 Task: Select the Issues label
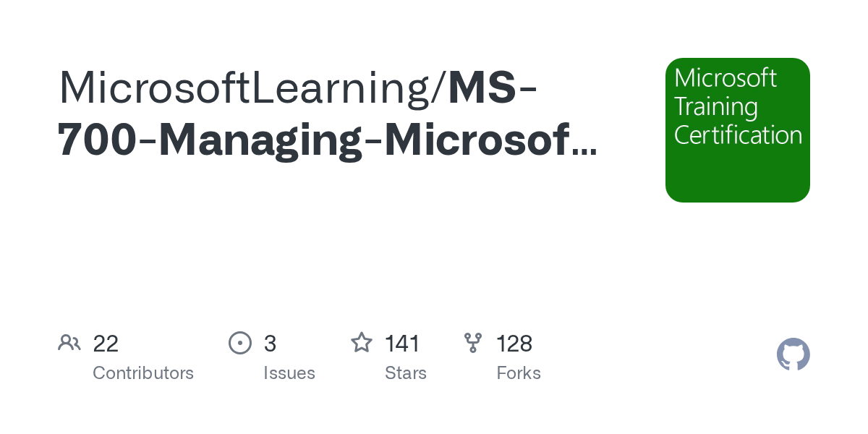click(x=289, y=373)
